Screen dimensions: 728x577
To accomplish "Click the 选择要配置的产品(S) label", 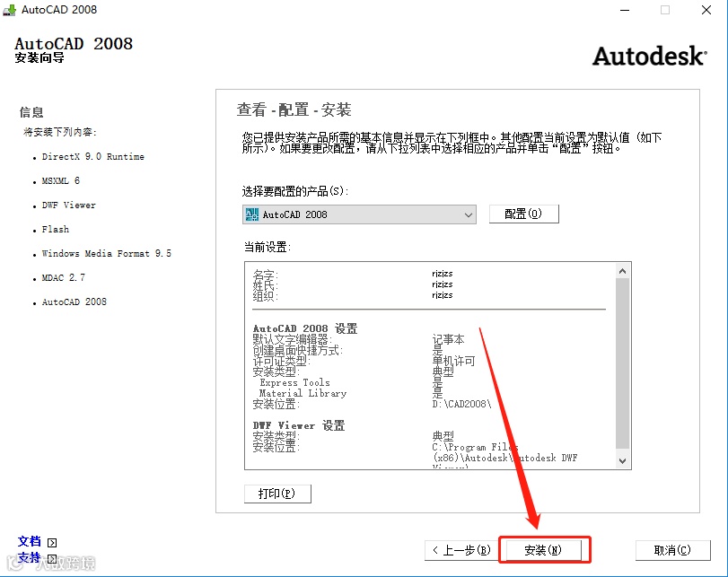I will pos(295,191).
